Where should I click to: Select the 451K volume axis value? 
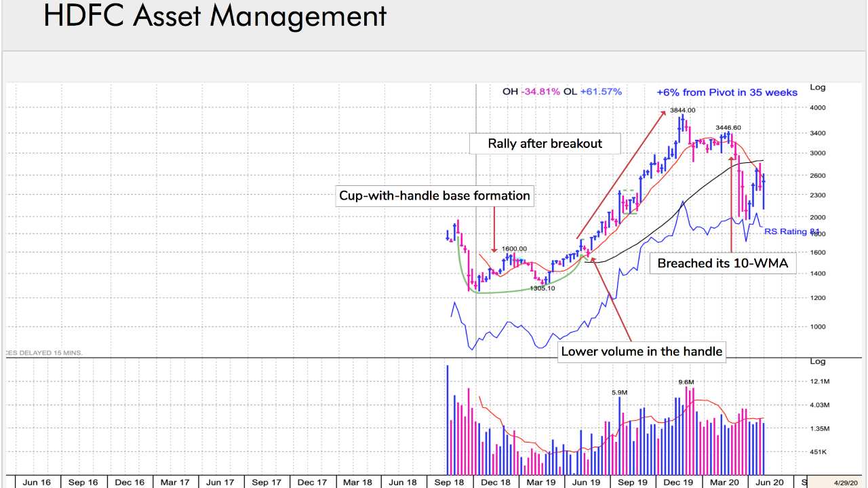[x=818, y=452]
